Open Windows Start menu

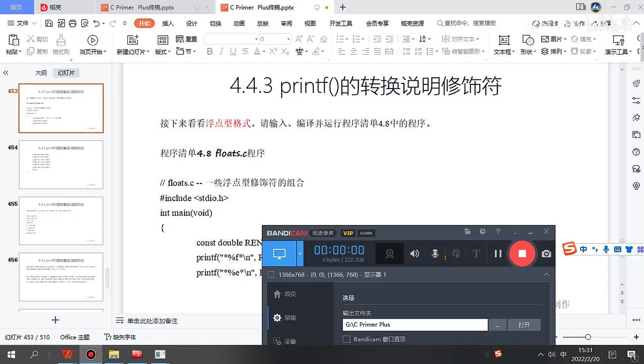coord(11,354)
